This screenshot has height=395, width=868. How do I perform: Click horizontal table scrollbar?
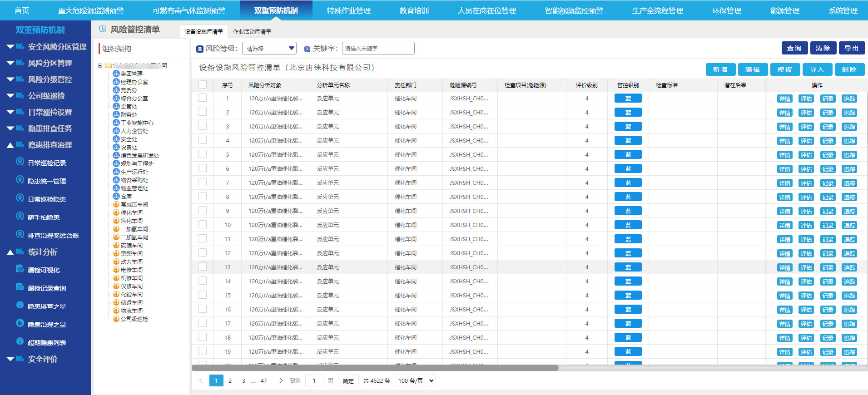375,368
